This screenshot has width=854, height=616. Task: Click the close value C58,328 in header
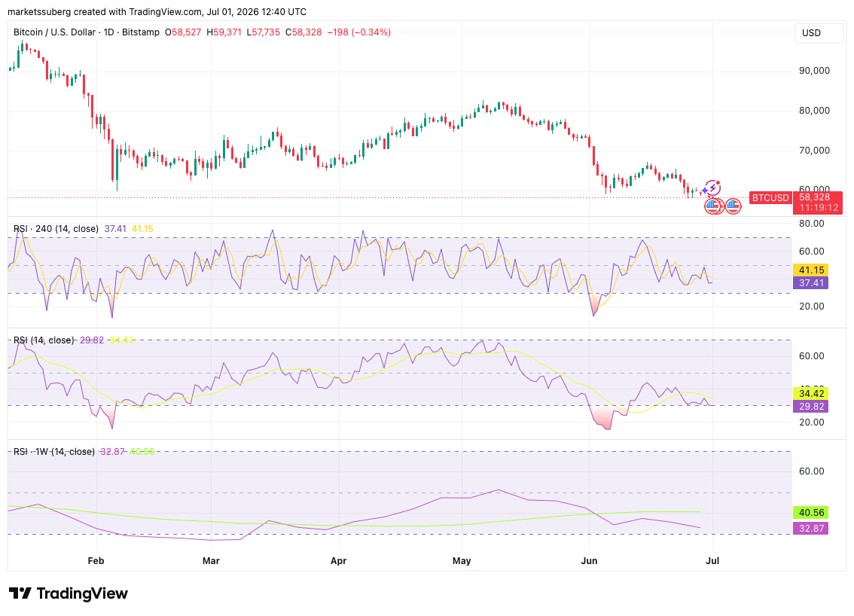click(303, 32)
